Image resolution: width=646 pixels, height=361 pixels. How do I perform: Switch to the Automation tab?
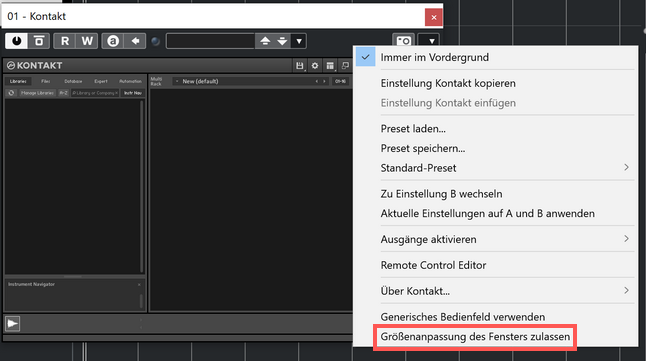130,81
